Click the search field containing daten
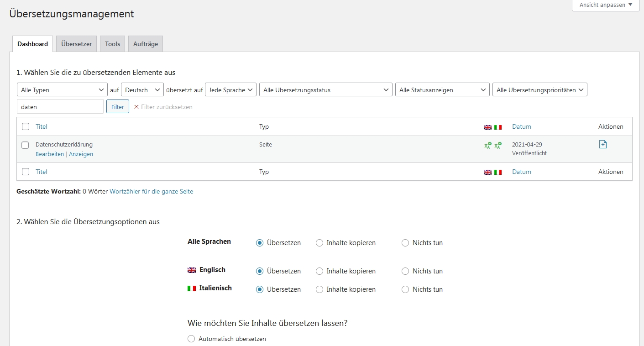644x346 pixels. click(x=60, y=107)
